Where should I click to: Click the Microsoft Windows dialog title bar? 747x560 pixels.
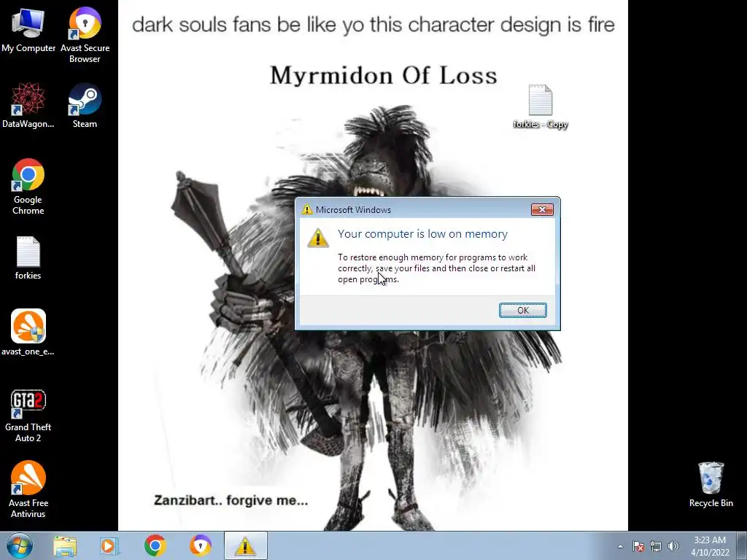416,209
